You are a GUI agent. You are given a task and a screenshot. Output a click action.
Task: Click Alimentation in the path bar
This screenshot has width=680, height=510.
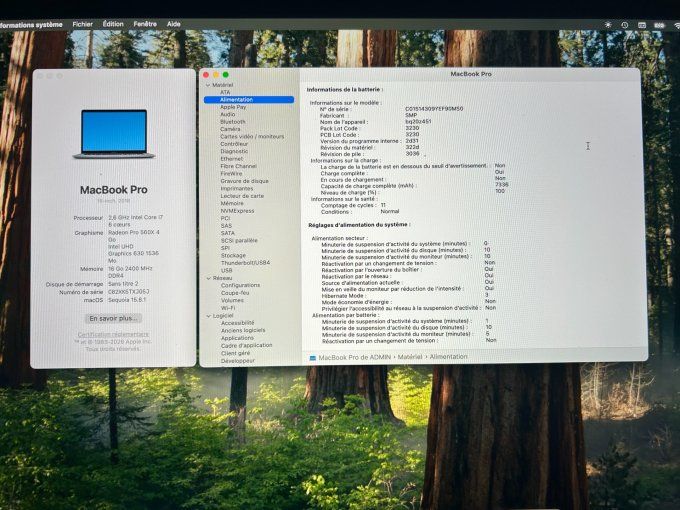448,356
